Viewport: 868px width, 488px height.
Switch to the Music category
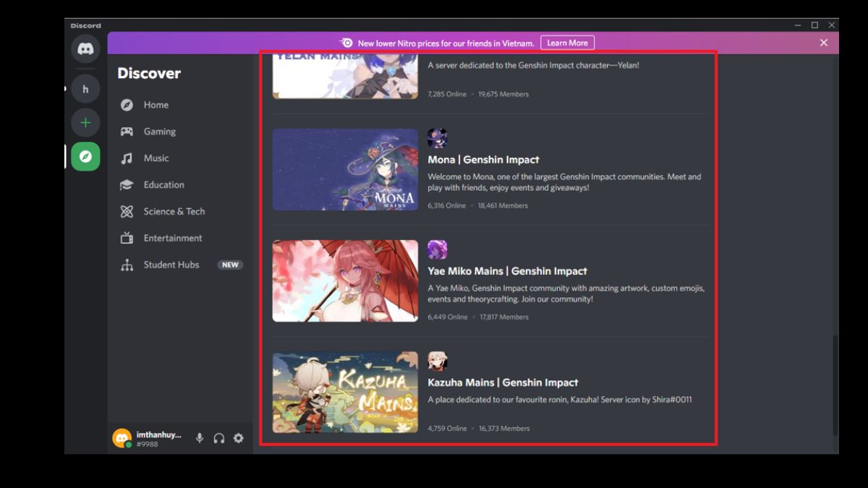tap(156, 158)
